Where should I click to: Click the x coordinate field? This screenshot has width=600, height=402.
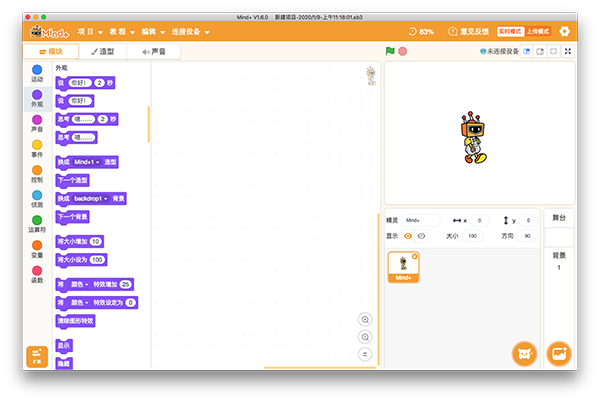(x=479, y=220)
